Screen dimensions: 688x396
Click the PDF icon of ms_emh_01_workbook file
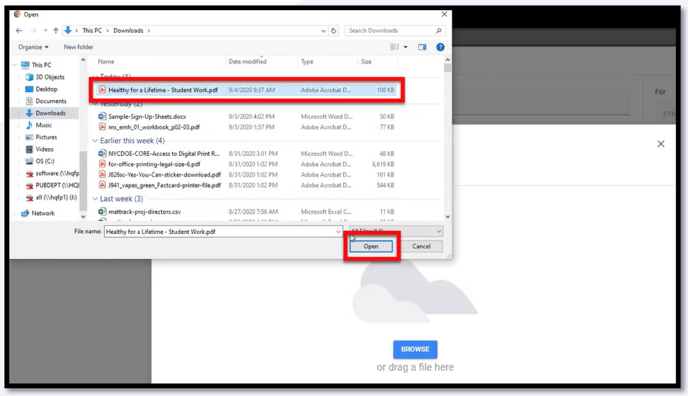[102, 127]
